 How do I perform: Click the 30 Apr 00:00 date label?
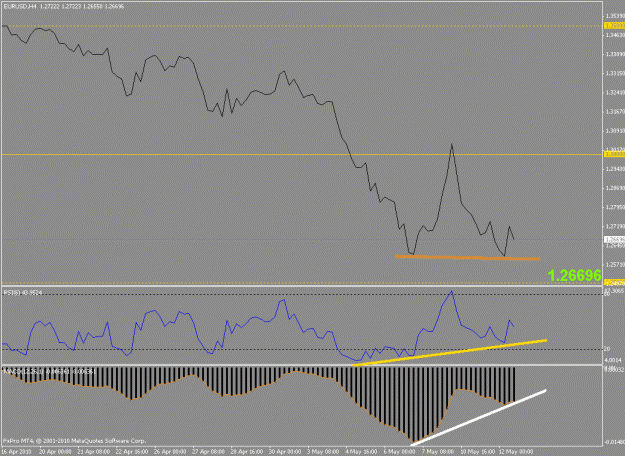285,452
